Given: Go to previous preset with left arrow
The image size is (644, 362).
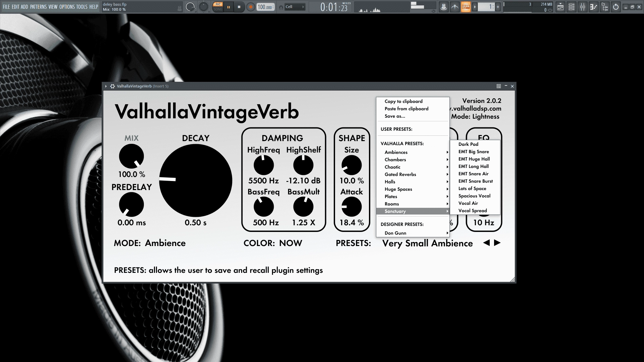Looking at the screenshot, I should [486, 243].
